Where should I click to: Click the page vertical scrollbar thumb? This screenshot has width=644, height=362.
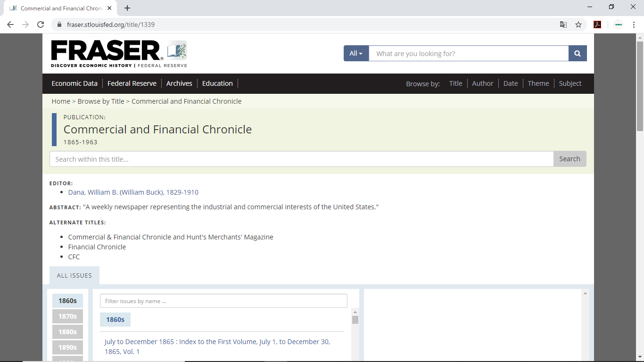(640, 86)
